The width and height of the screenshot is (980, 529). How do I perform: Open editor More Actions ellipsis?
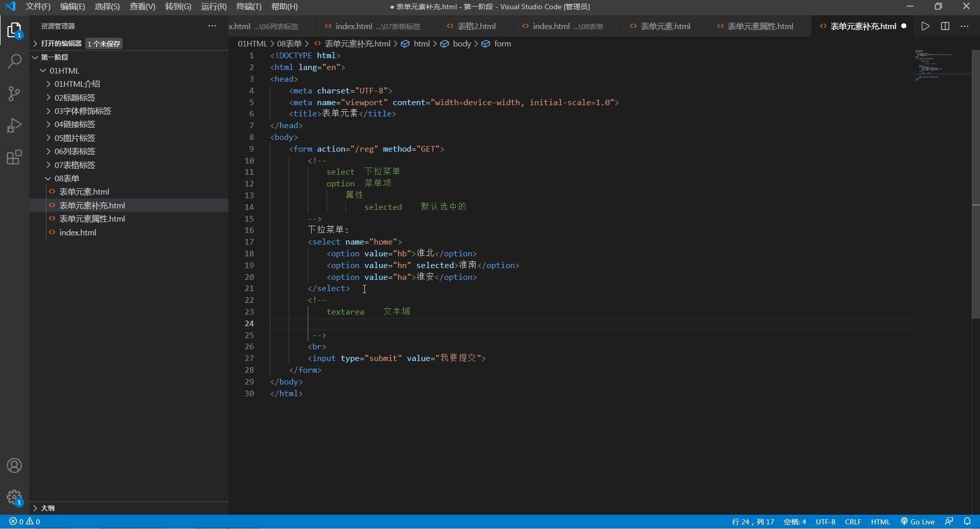click(x=964, y=26)
